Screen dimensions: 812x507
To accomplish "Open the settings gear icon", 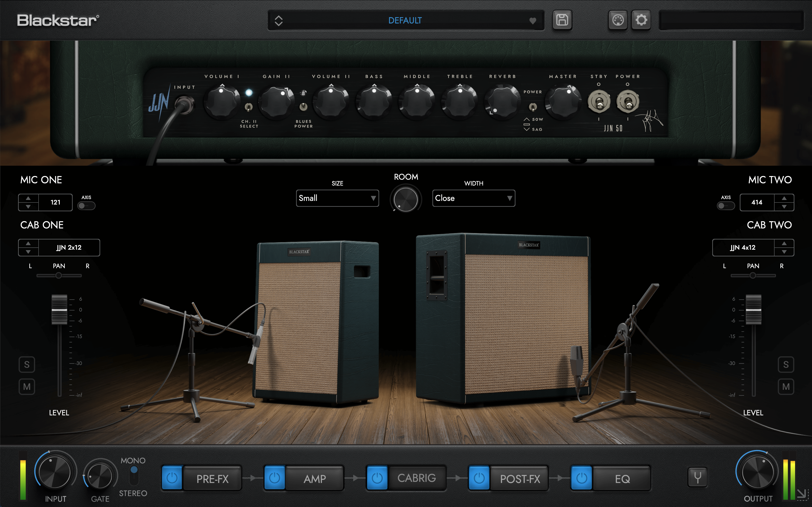I will pos(641,20).
